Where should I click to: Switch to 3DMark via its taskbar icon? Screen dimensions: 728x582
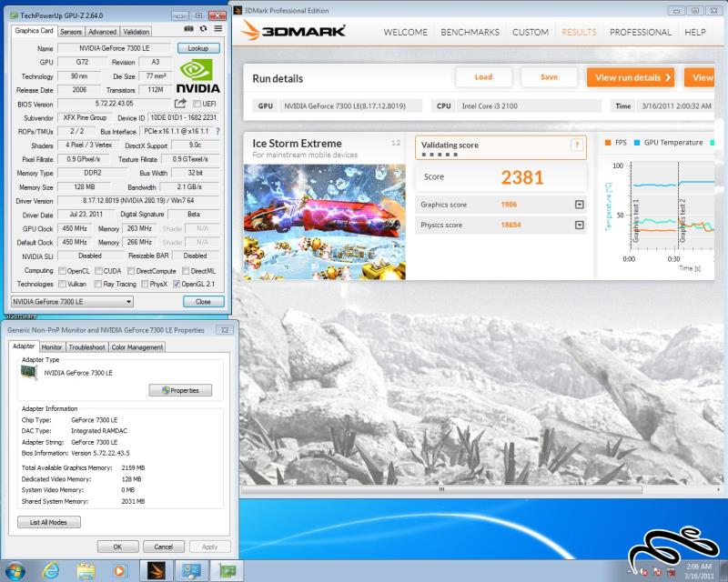coord(157,570)
